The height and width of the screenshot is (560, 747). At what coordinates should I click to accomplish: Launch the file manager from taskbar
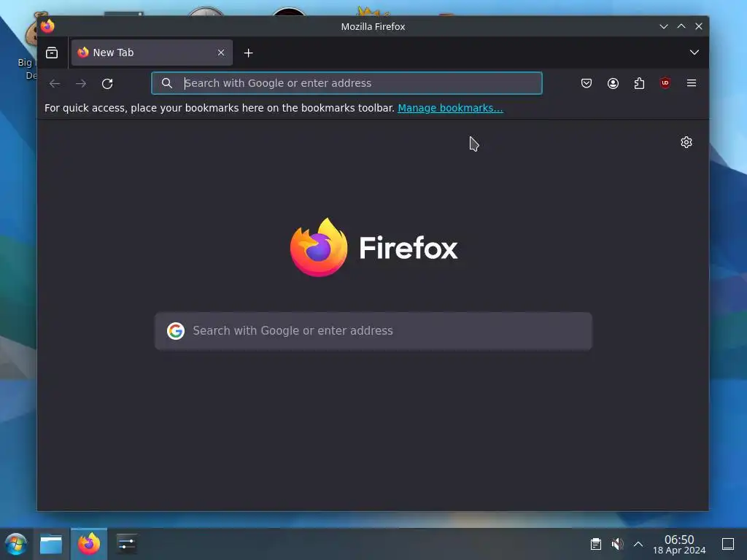(x=51, y=544)
